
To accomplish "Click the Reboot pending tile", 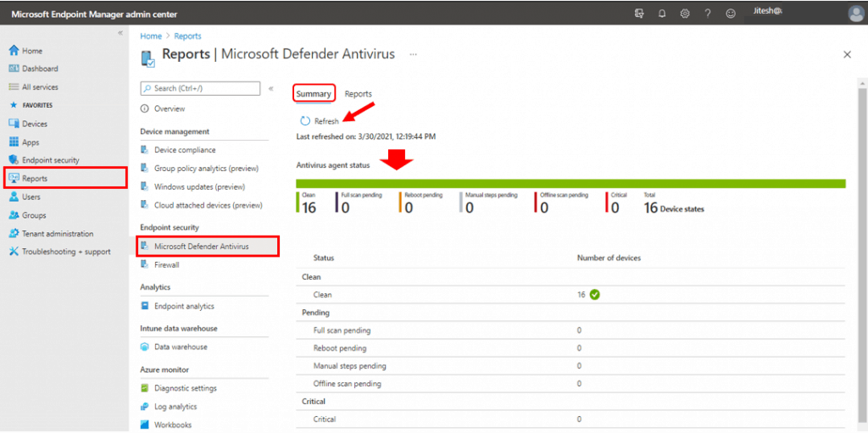I will 420,203.
